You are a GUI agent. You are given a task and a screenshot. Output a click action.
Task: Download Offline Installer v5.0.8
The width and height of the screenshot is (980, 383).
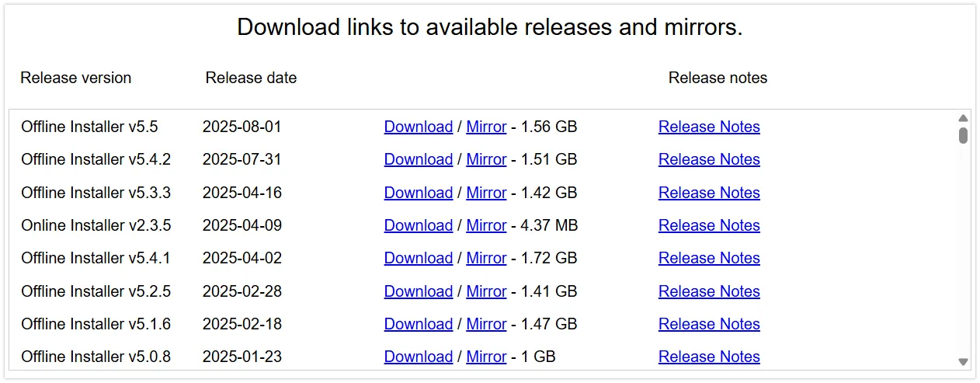[418, 357]
